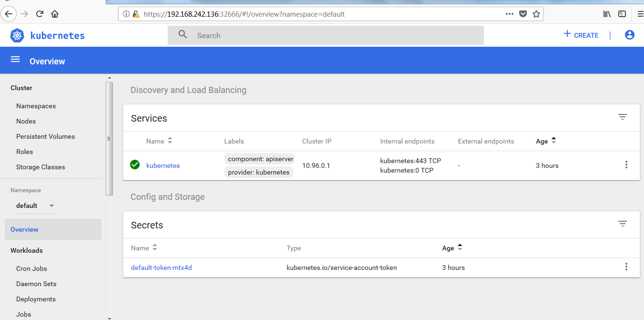Sort Services by Name column arrows
The width and height of the screenshot is (644, 320).
coord(170,141)
